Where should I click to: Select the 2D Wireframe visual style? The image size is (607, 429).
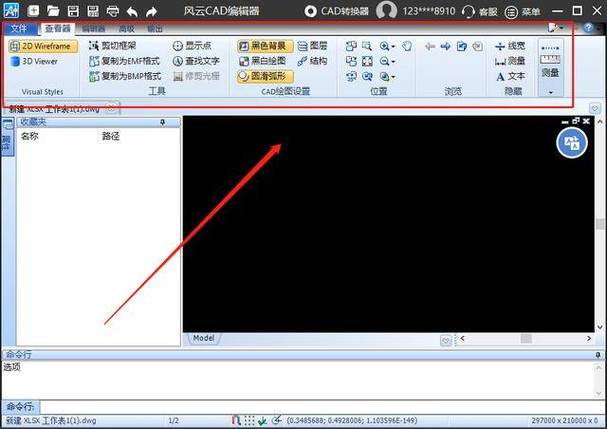click(x=42, y=46)
